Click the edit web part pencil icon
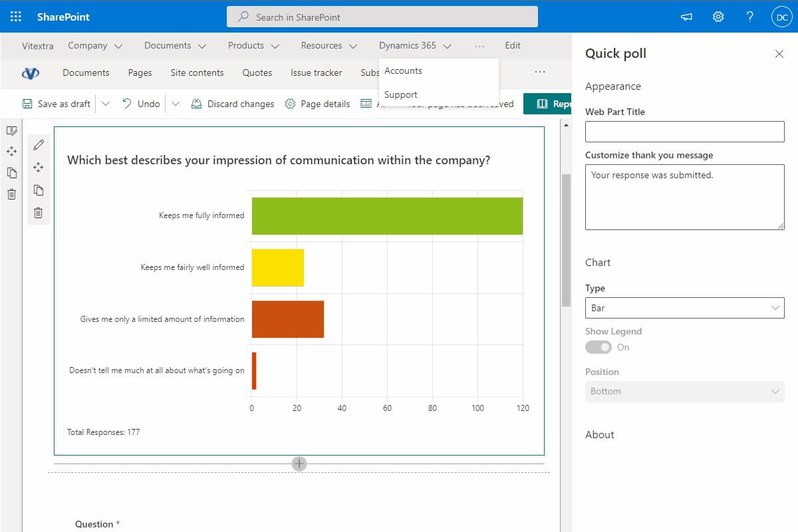 [39, 144]
